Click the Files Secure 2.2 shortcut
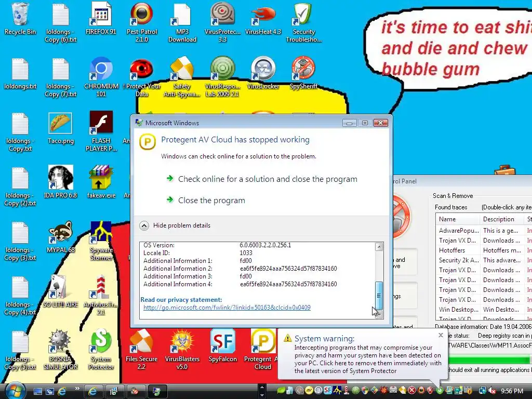 [142, 350]
